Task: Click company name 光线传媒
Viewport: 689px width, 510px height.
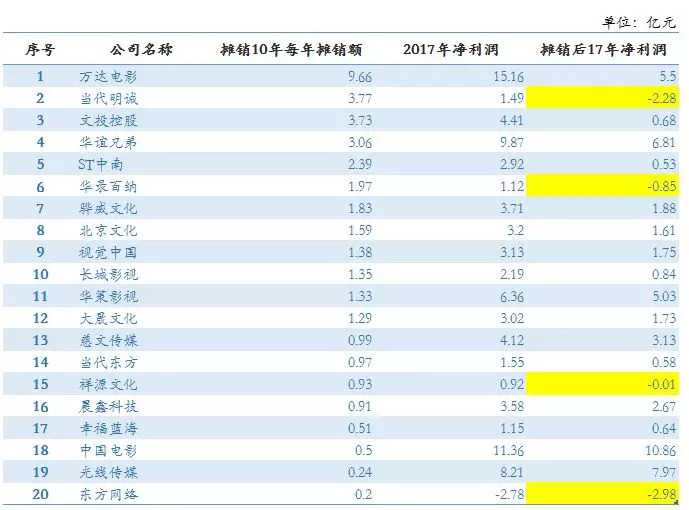Action: [x=109, y=472]
